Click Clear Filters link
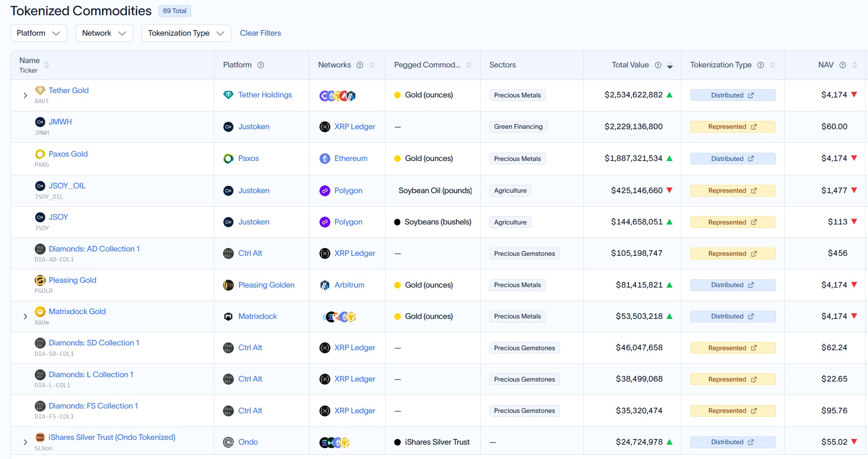The width and height of the screenshot is (868, 459). click(x=260, y=33)
